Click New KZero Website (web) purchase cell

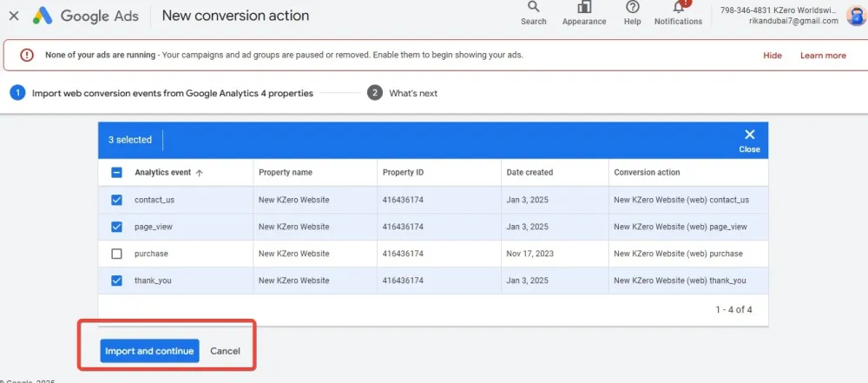click(x=678, y=254)
